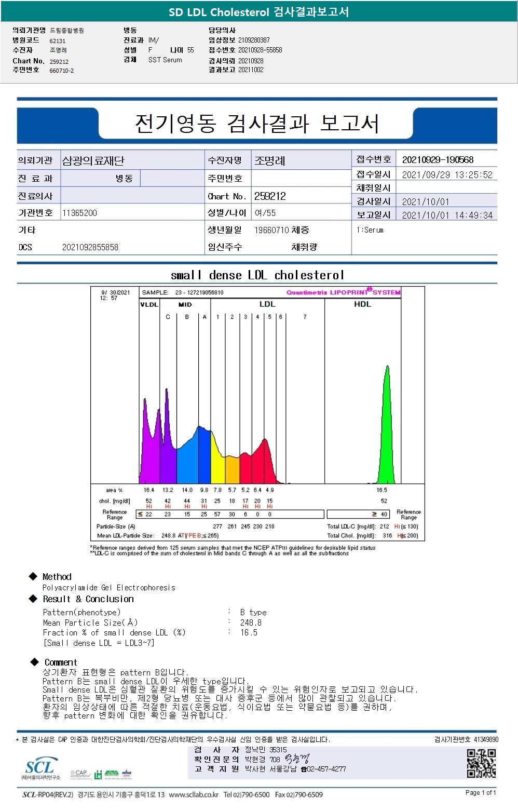Click the teal SD LDL Cholesterol header bar
The height and width of the screenshot is (812, 518).
(259, 11)
